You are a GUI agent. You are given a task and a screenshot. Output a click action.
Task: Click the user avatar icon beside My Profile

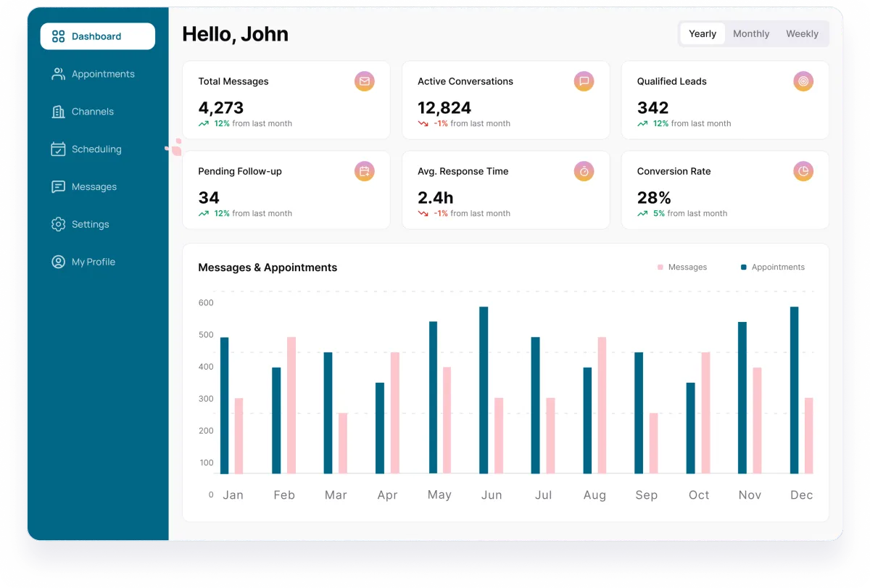[58, 262]
